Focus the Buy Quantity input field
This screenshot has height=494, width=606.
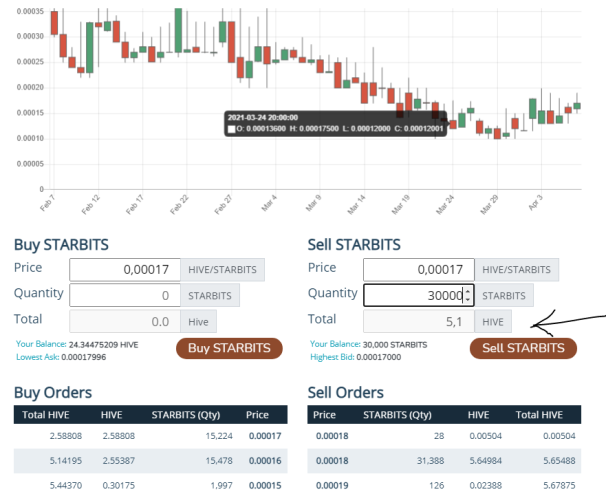pyautogui.click(x=125, y=295)
